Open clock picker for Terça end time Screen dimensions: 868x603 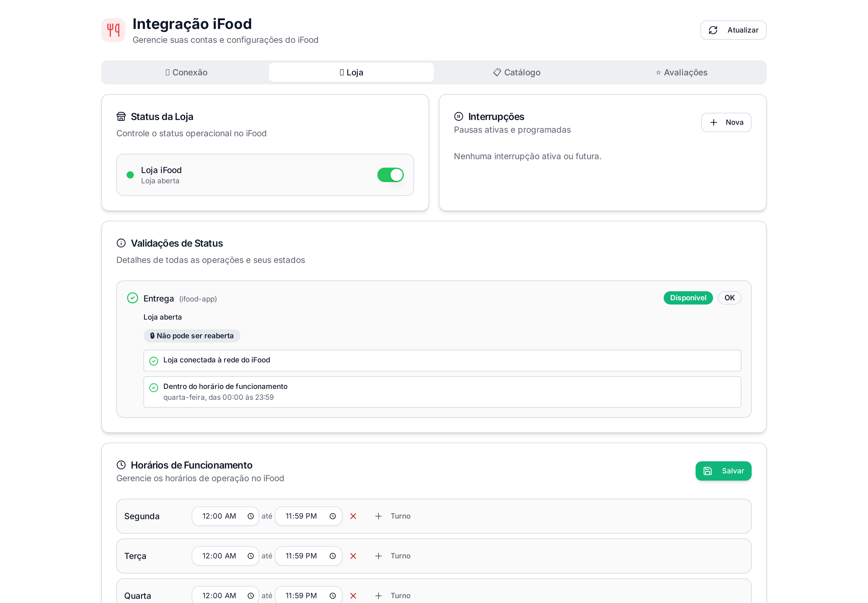click(x=332, y=556)
